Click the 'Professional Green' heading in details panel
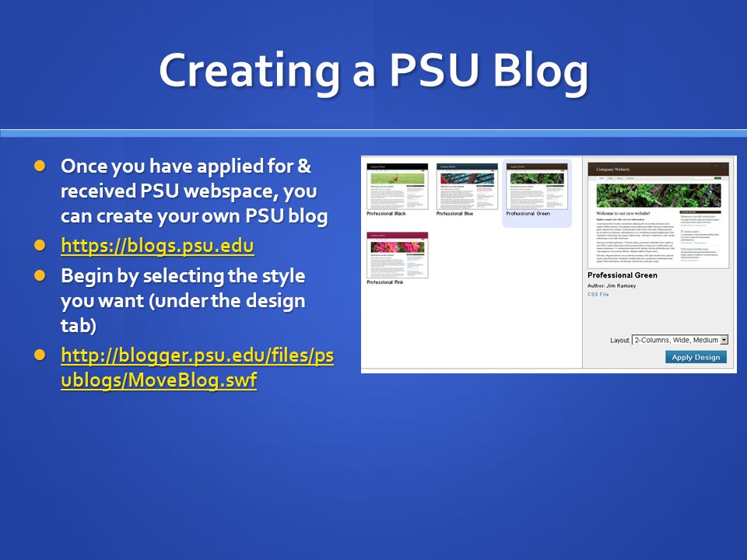 tap(622, 275)
